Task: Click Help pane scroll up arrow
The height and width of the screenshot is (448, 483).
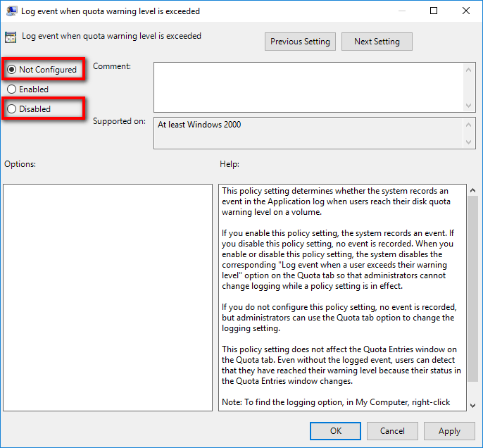Action: (x=472, y=190)
